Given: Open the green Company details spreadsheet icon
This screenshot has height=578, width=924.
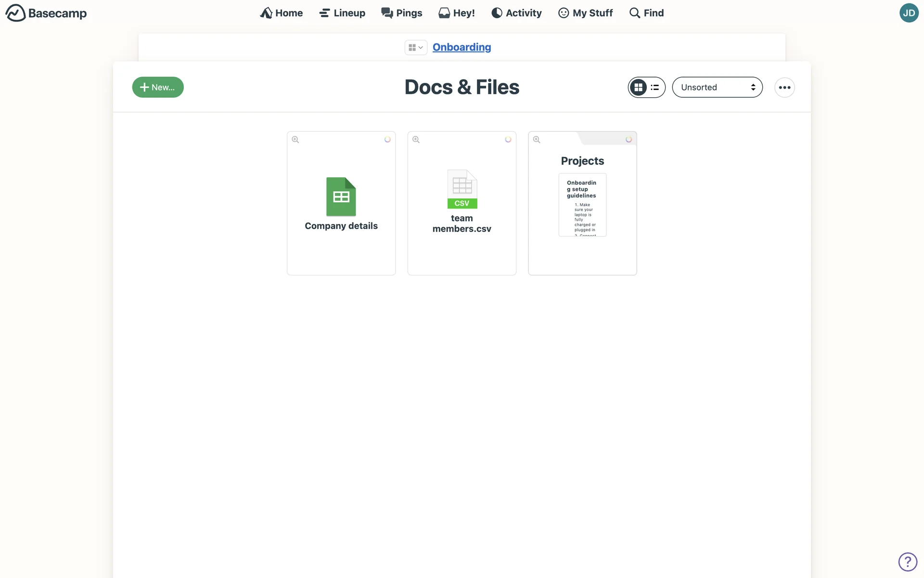Looking at the screenshot, I should coord(341,197).
